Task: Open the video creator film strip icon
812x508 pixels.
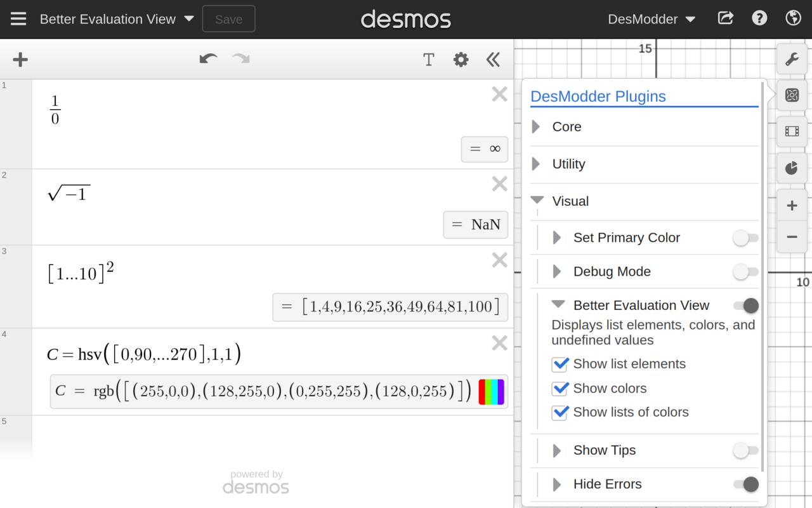Action: pyautogui.click(x=791, y=131)
